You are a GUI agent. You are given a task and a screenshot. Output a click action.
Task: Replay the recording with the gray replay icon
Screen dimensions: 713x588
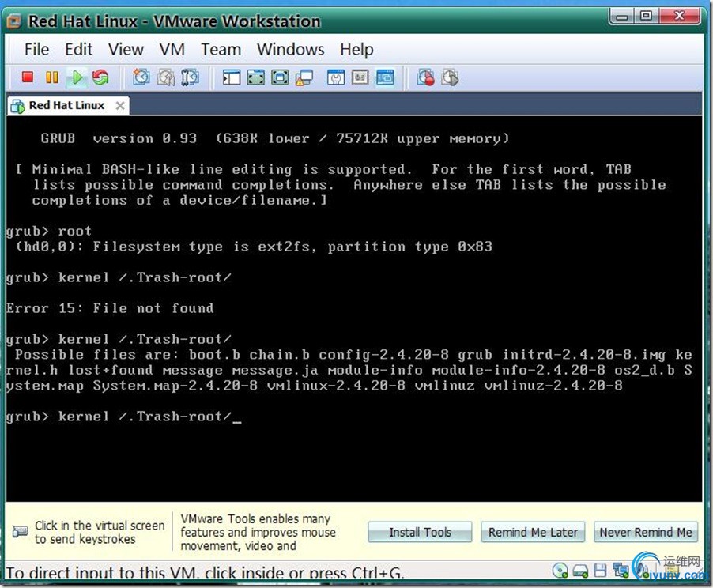tap(451, 77)
